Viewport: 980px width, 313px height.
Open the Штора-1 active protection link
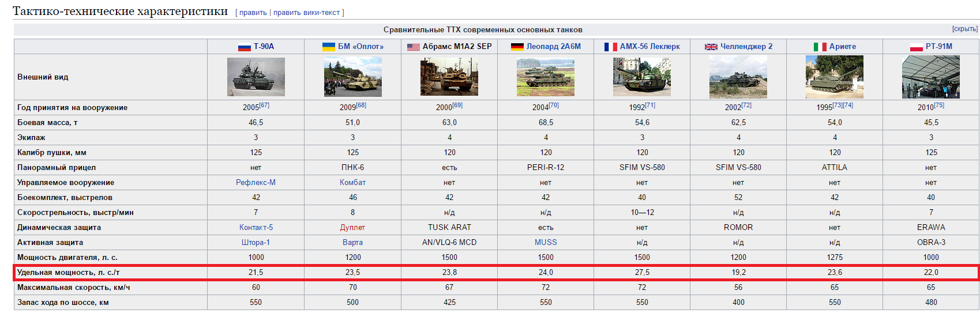point(256,242)
